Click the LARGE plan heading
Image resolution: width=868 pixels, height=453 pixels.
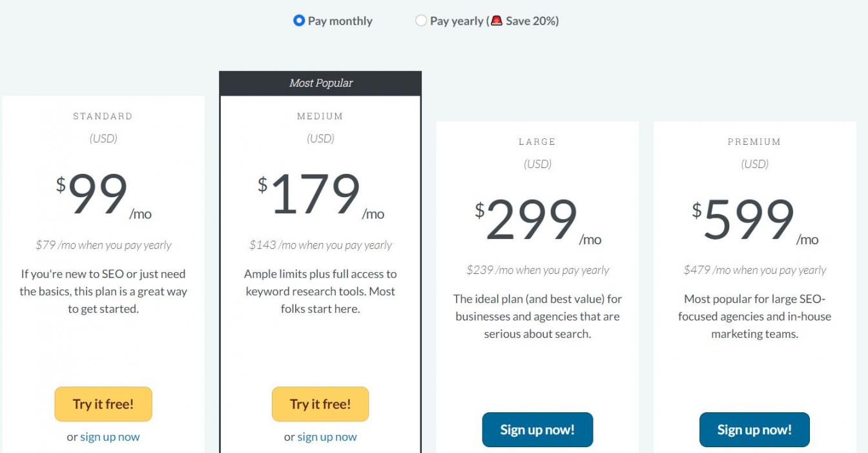click(x=537, y=142)
